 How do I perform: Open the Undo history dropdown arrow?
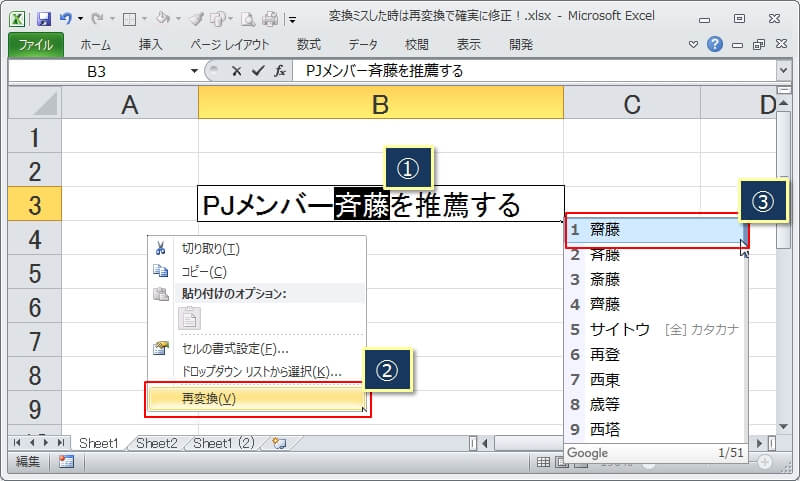point(80,19)
